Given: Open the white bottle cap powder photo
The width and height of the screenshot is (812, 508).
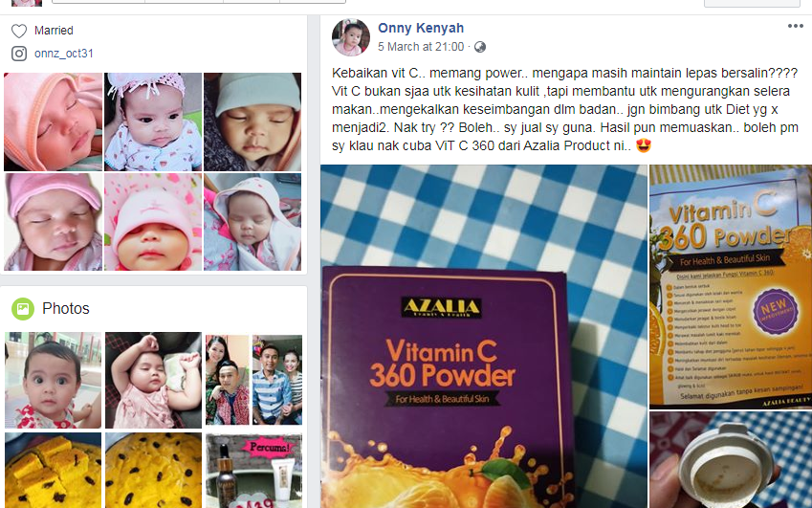Looking at the screenshot, I should pyautogui.click(x=731, y=460).
